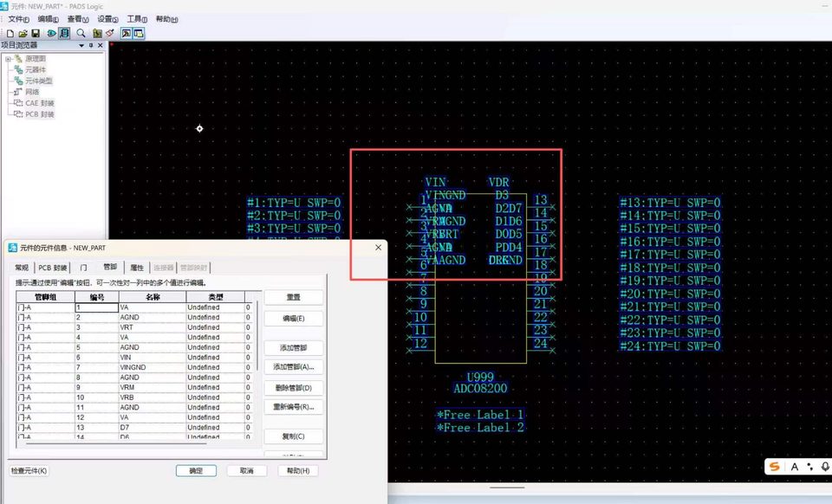Viewport: 832px width, 504px height.
Task: Activate the Zoom magnifier tool
Action: click(81, 34)
